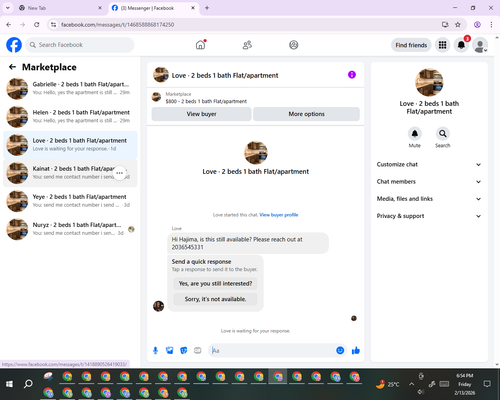Open Chrome tab search dropdown arrow
This screenshot has width=500, height=400.
[7, 8]
